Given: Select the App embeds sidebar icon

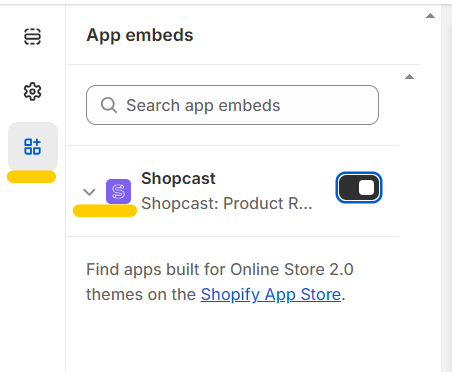Looking at the screenshot, I should 33,147.
